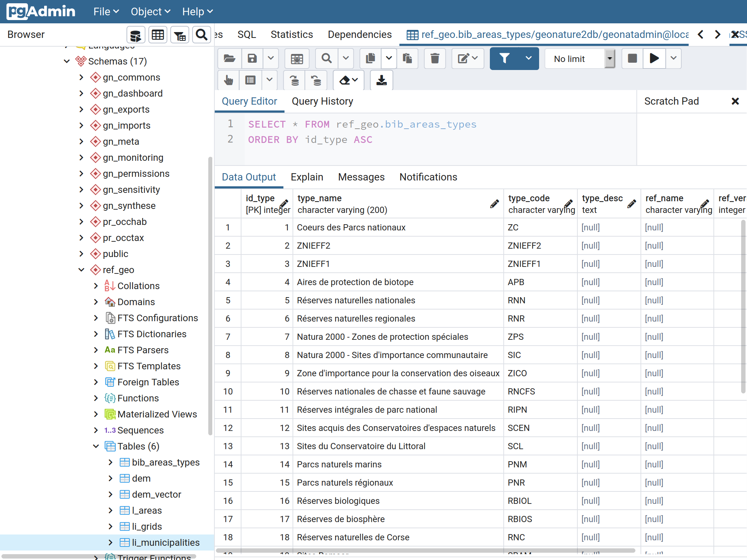Select the l_areas table in tree

147,510
